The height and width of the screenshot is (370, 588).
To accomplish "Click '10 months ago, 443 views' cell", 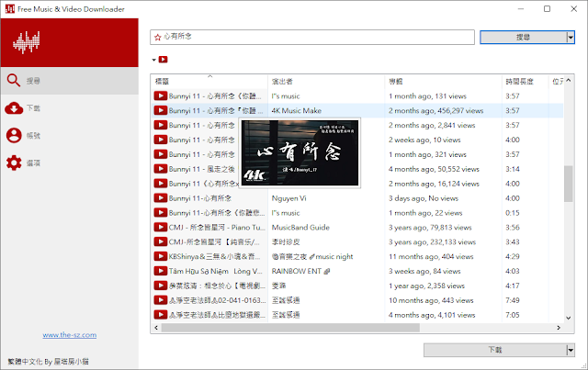I will pyautogui.click(x=431, y=300).
